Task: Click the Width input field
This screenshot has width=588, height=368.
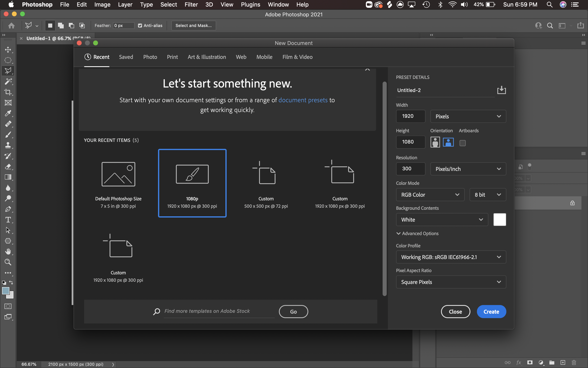Action: coord(411,116)
